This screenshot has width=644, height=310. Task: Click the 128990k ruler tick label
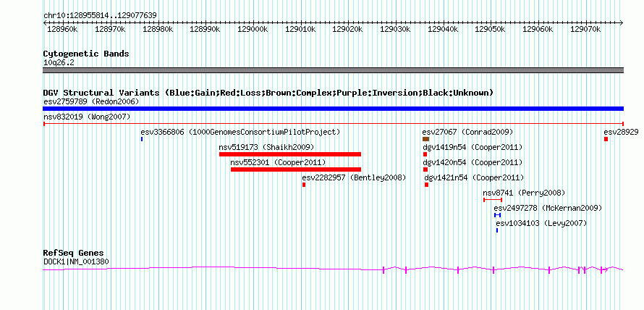[205, 29]
